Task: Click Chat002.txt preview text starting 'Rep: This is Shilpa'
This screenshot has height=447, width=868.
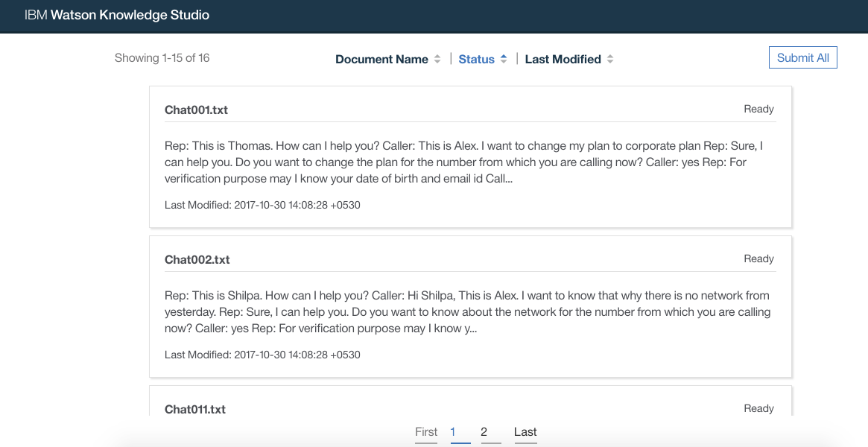Action: tap(467, 312)
